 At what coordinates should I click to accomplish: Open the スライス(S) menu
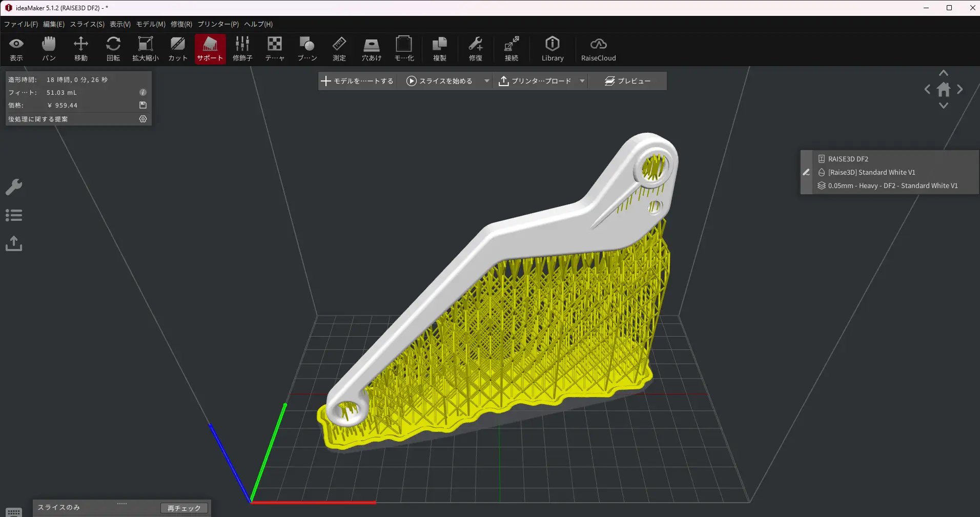(x=87, y=24)
